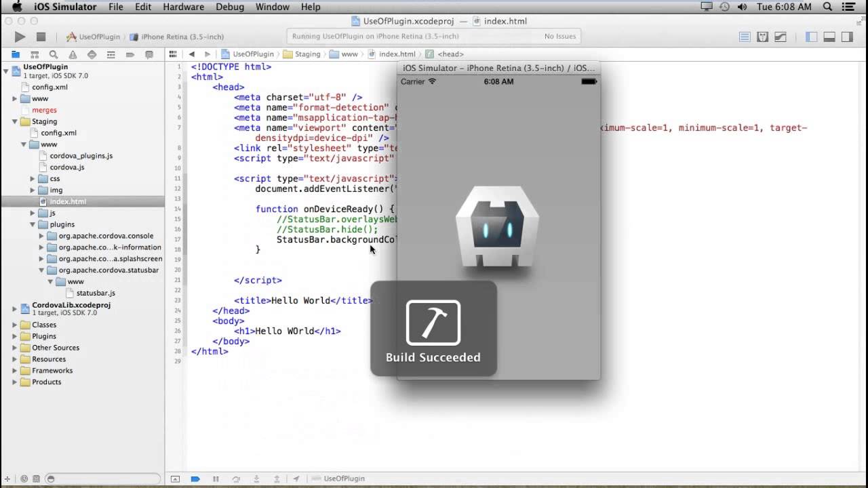Show only source-controlled files filter
This screenshot has height=488, width=868.
[x=37, y=479]
